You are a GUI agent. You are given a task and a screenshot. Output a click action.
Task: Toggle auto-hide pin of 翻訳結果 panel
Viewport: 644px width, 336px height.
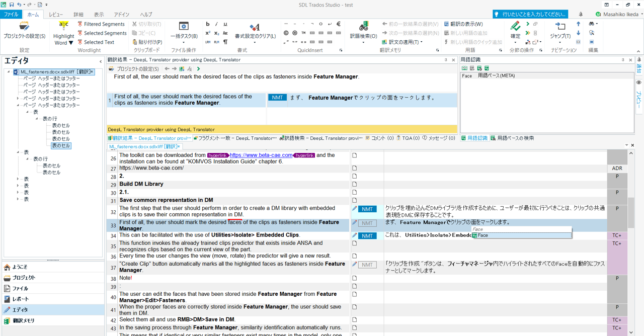tap(446, 60)
